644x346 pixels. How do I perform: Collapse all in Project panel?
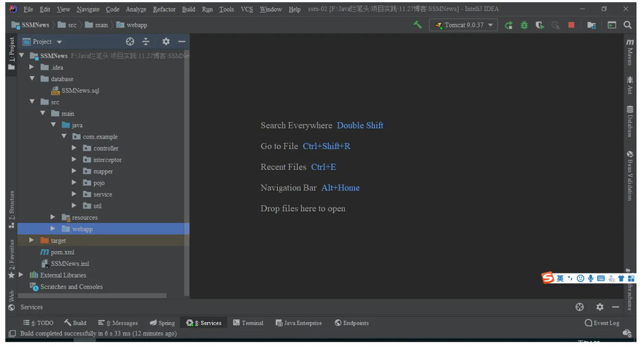pyautogui.click(x=146, y=42)
